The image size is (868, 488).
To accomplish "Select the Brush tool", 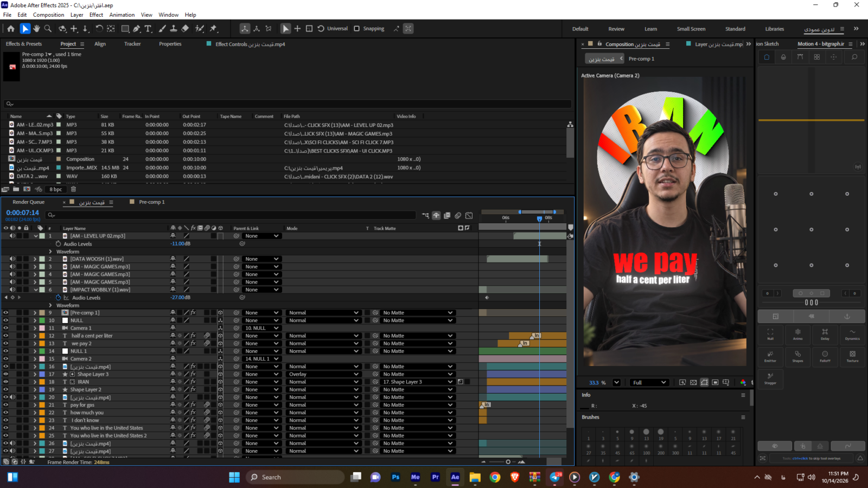I will click(162, 29).
